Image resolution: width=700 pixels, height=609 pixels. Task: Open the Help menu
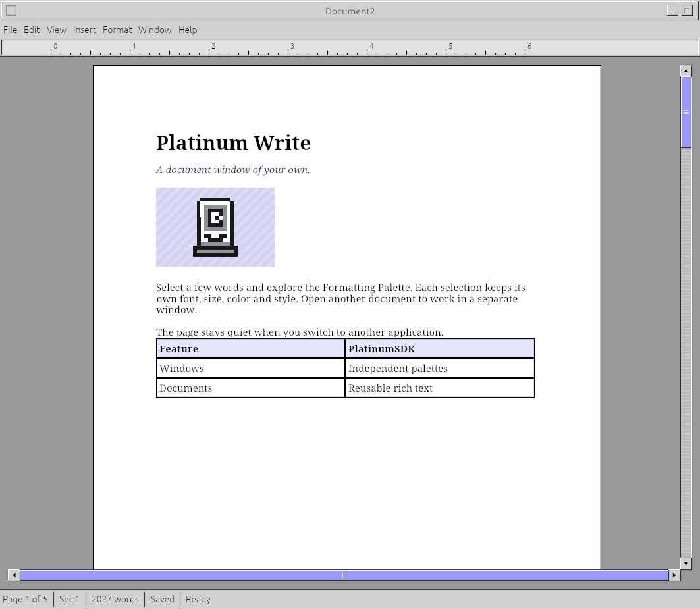(x=188, y=30)
